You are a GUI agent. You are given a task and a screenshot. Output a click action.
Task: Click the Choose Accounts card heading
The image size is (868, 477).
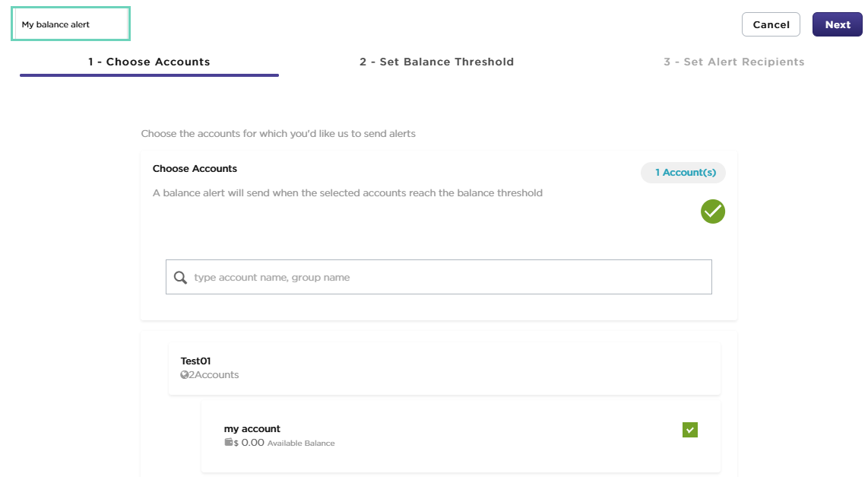pos(195,169)
